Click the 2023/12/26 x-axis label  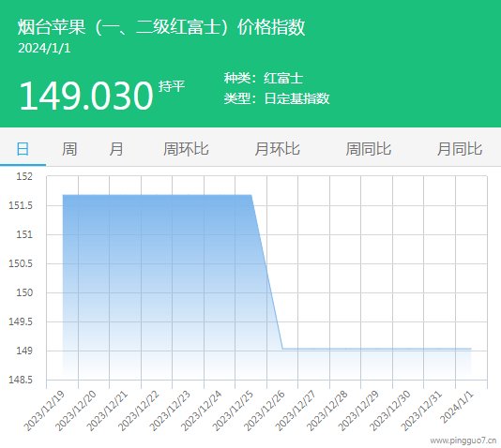(x=265, y=411)
